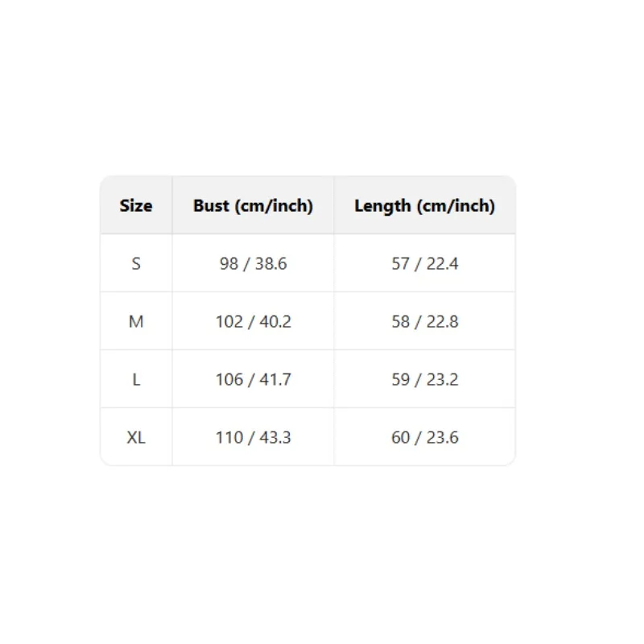644x644 pixels.
Task: Click the 102 / 40.2 bust value
Action: [x=254, y=321]
